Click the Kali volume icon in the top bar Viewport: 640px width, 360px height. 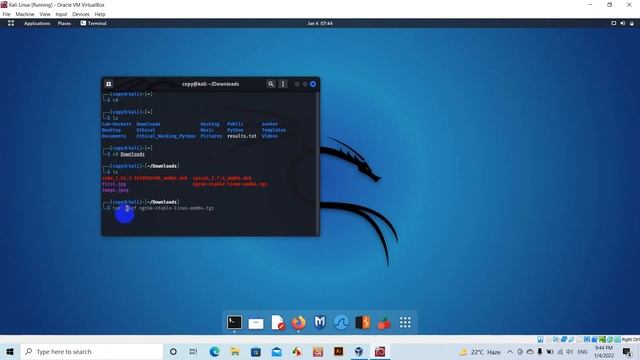point(622,23)
